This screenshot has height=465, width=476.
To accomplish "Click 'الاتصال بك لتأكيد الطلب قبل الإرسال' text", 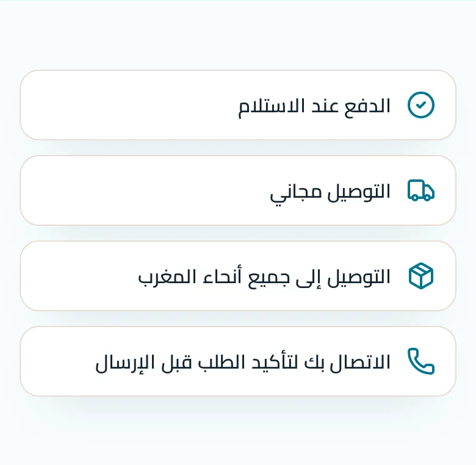I will (243, 362).
